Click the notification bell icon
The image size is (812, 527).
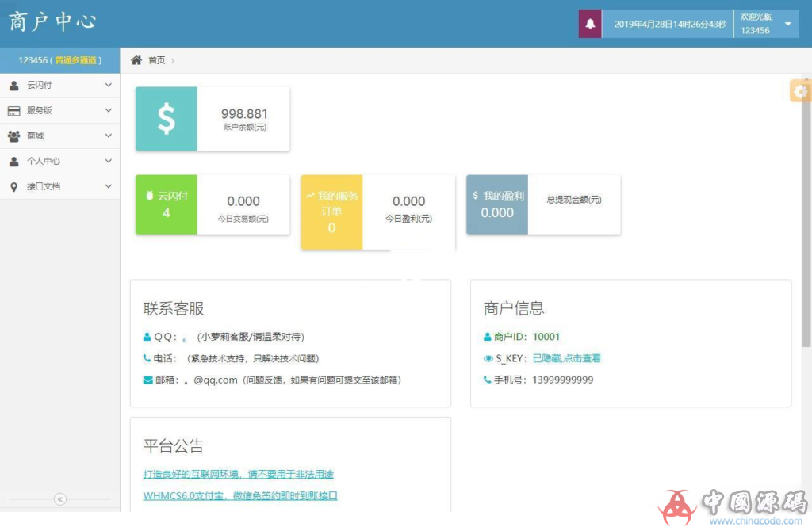click(x=588, y=23)
